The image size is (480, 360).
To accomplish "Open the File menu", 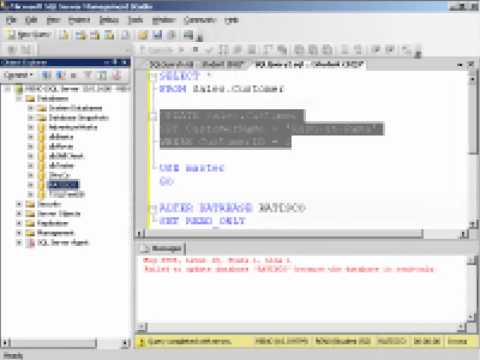I will click(11, 20).
